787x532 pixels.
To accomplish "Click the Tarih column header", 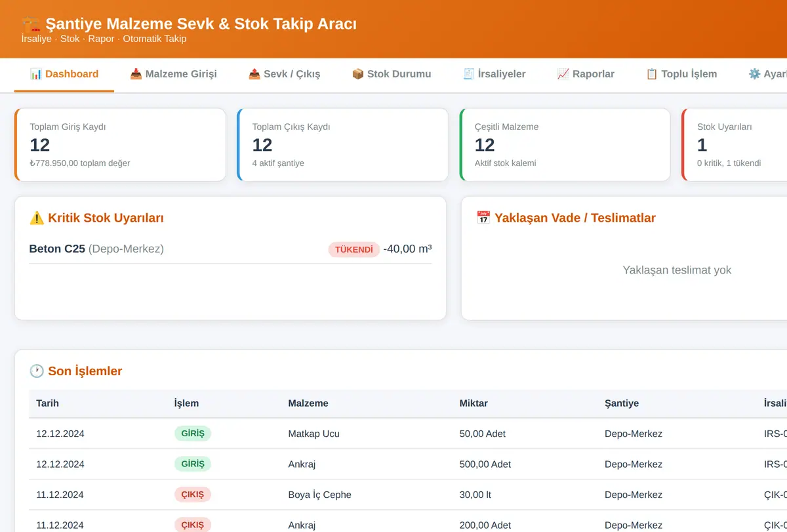I will click(x=47, y=403).
